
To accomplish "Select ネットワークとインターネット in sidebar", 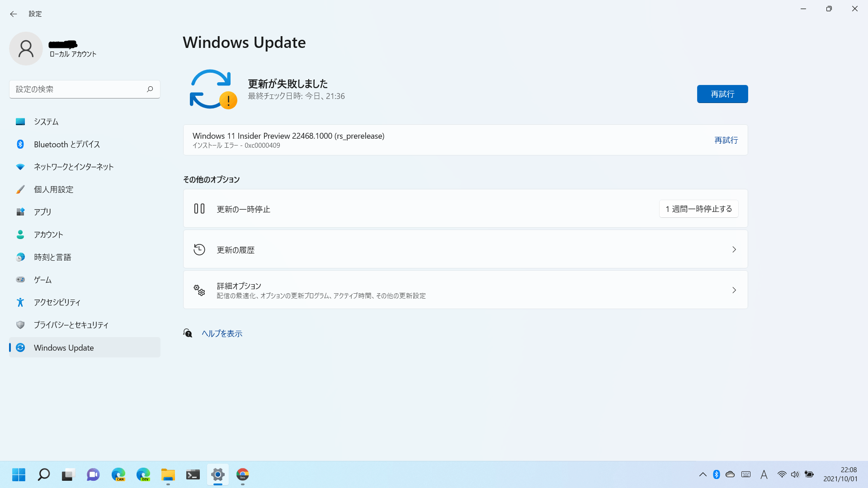I will point(73,167).
